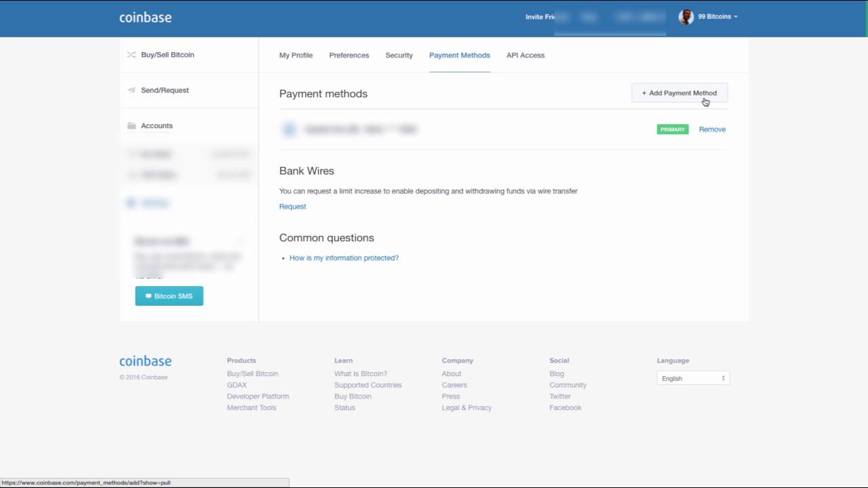Open the About footer link
This screenshot has height=488, width=868.
pos(452,374)
